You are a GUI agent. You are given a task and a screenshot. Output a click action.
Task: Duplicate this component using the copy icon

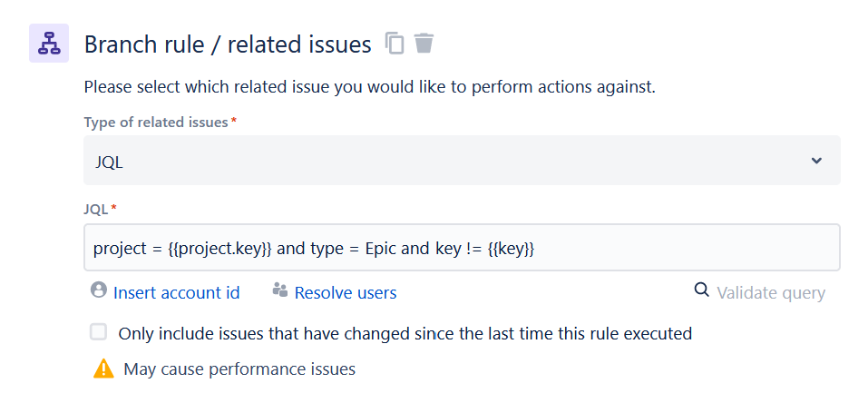pos(395,44)
